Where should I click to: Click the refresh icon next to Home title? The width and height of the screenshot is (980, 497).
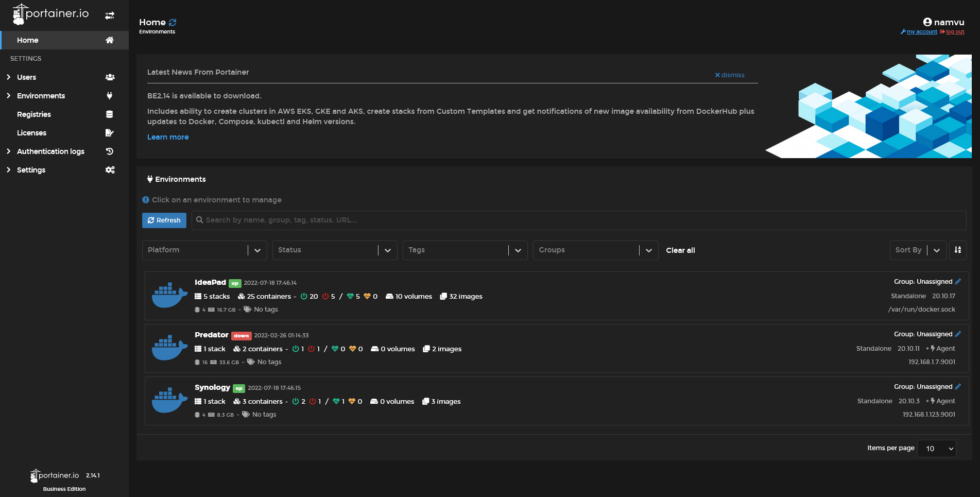tap(173, 23)
